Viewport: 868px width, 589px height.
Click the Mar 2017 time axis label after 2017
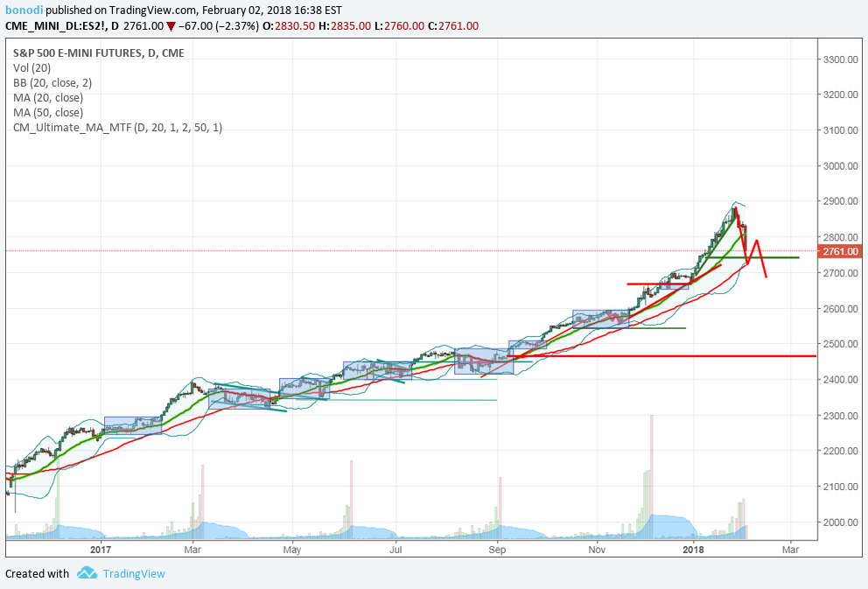point(192,550)
